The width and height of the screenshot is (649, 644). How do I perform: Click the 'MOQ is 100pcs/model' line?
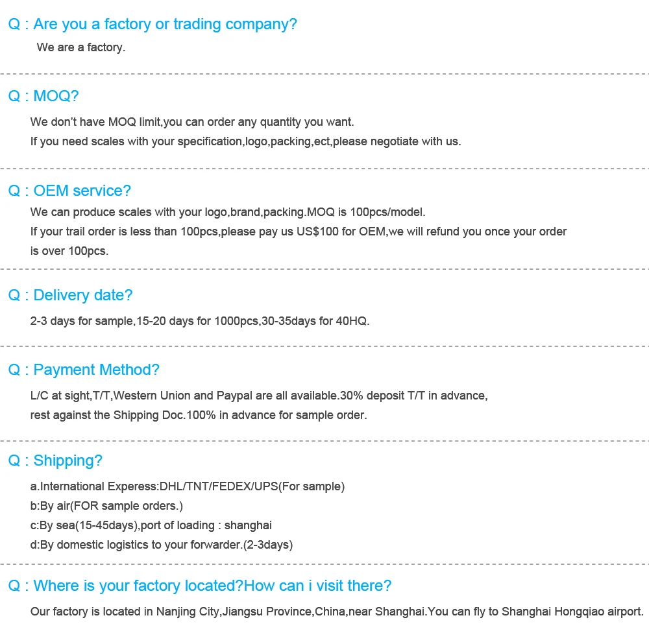pos(228,212)
